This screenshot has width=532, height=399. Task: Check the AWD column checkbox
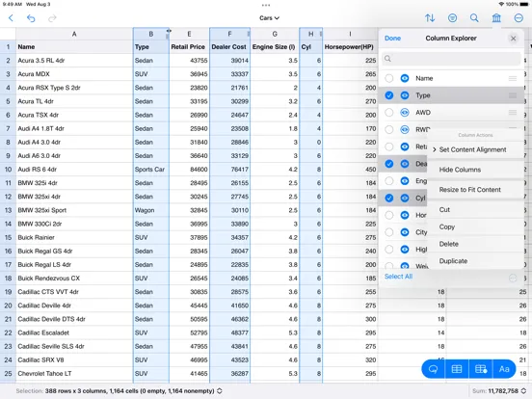pyautogui.click(x=389, y=113)
